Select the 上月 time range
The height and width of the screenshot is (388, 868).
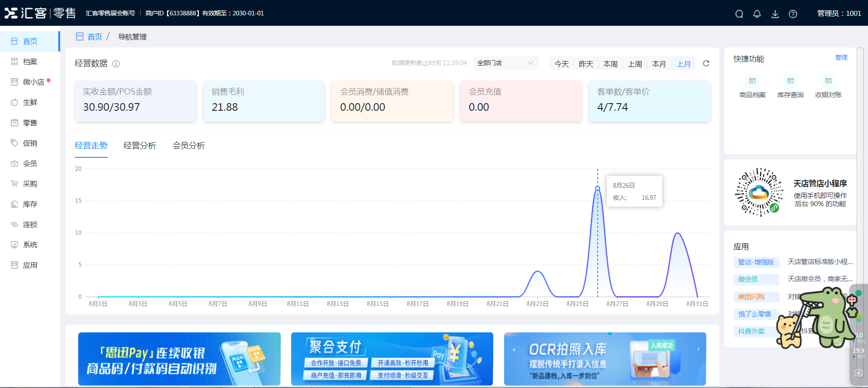(684, 64)
